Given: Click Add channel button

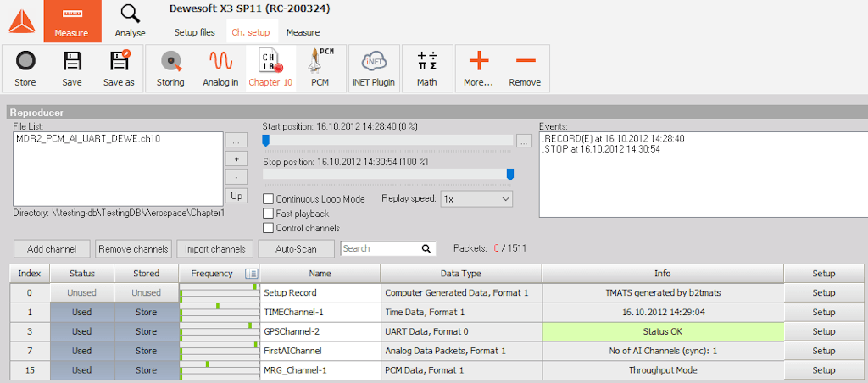Looking at the screenshot, I should (x=52, y=249).
